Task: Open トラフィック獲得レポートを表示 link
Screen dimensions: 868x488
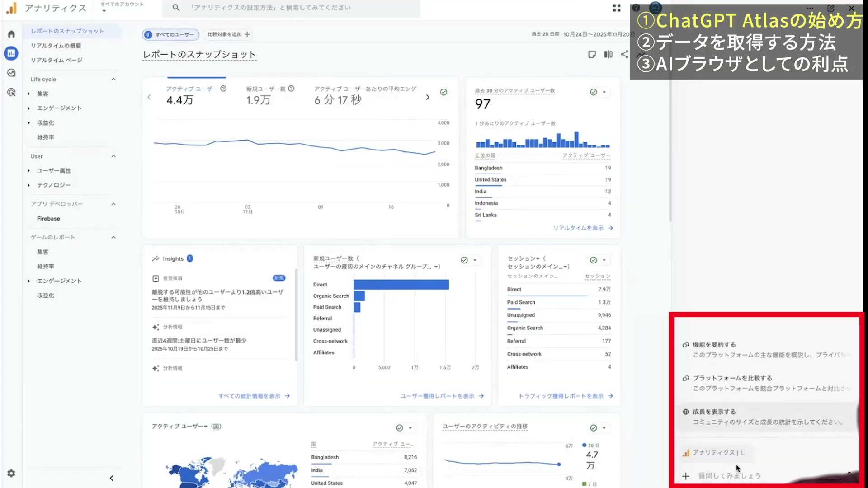Action: 566,396
